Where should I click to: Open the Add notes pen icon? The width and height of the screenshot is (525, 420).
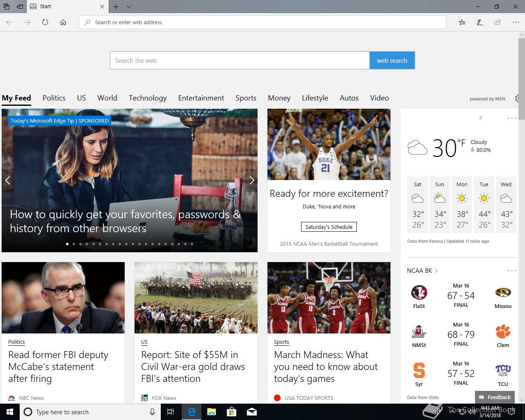[x=479, y=22]
